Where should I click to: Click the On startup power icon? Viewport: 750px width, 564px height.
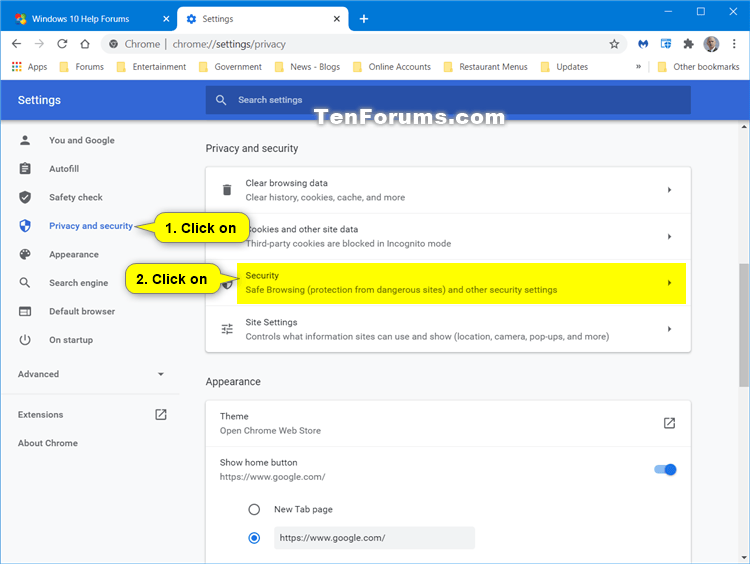click(x=25, y=340)
